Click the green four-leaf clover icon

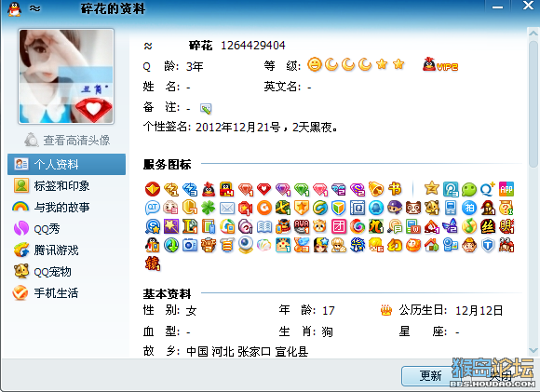(208, 208)
